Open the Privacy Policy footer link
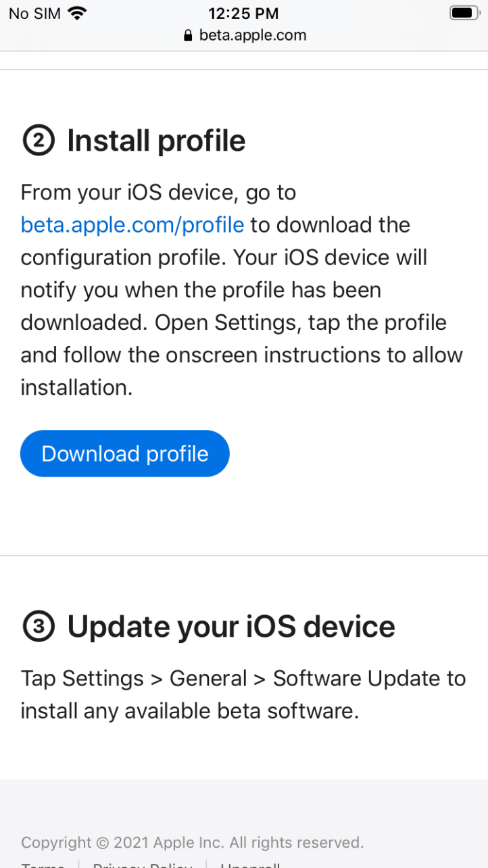488x868 pixels. coord(142,864)
